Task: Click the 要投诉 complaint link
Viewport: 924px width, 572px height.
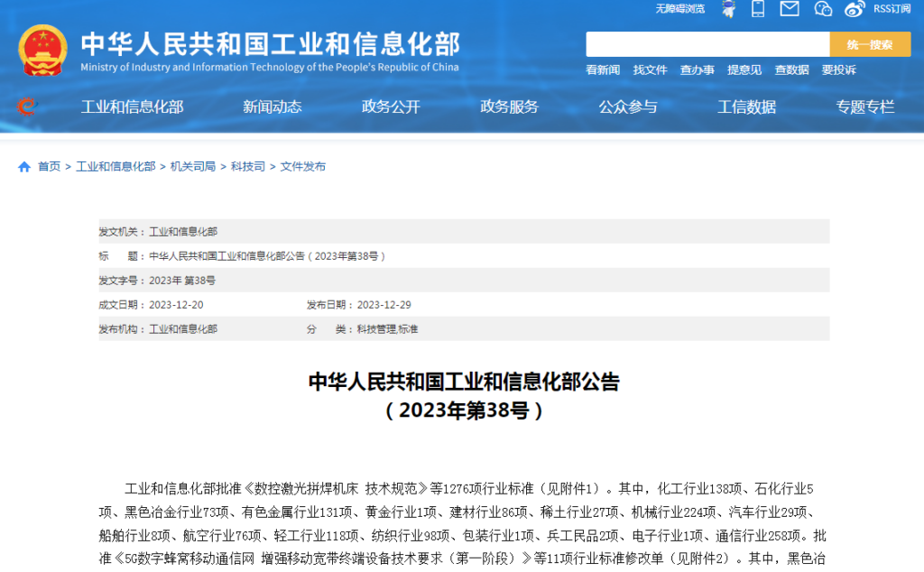Action: pos(839,69)
